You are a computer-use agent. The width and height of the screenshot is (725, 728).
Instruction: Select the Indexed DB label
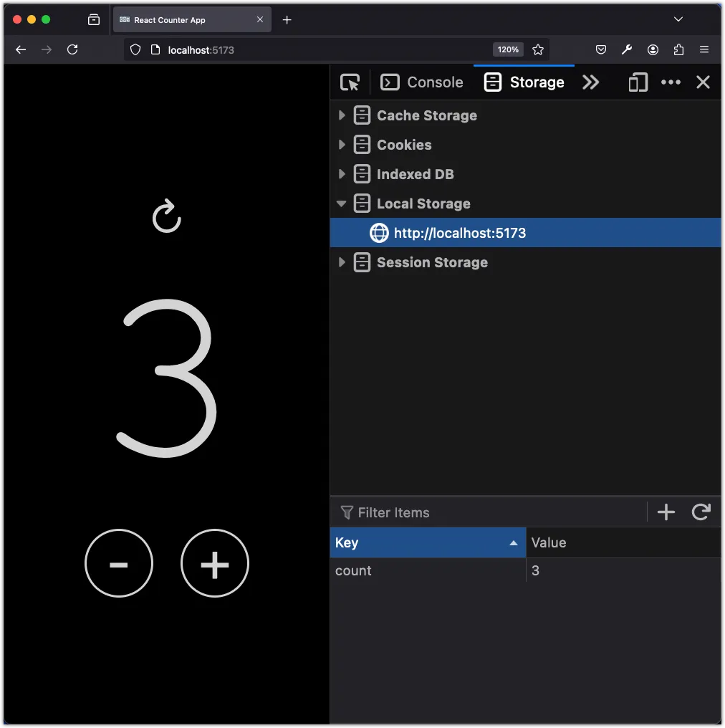click(x=415, y=173)
